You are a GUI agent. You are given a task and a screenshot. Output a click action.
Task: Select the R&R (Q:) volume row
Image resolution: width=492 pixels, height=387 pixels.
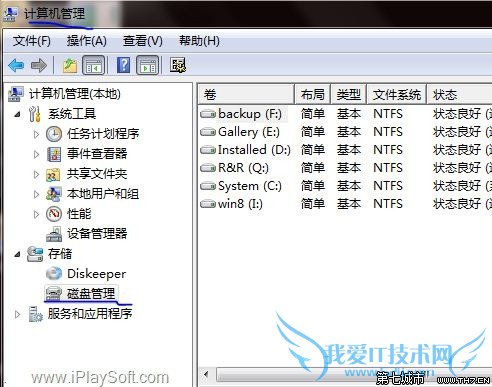point(345,168)
